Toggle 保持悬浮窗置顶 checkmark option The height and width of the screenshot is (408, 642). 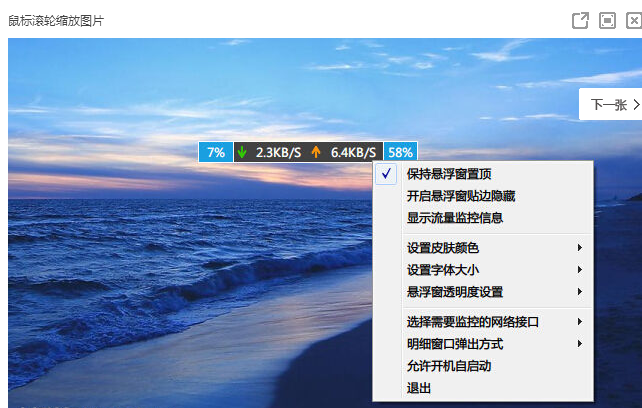[483, 174]
